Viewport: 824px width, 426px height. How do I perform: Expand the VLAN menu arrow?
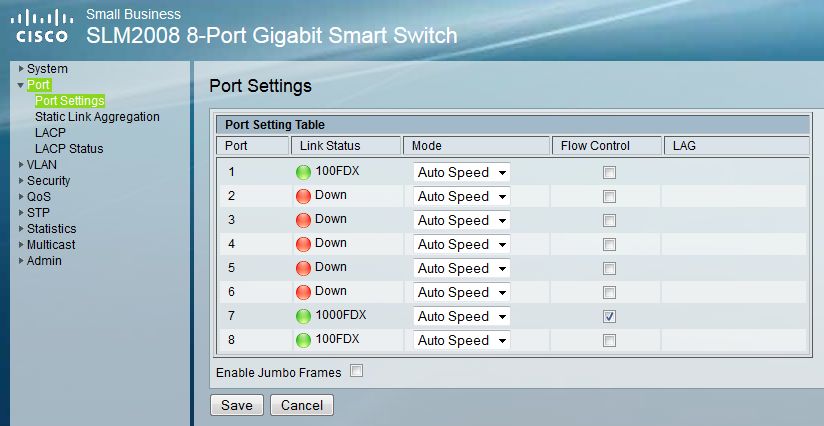click(x=21, y=164)
